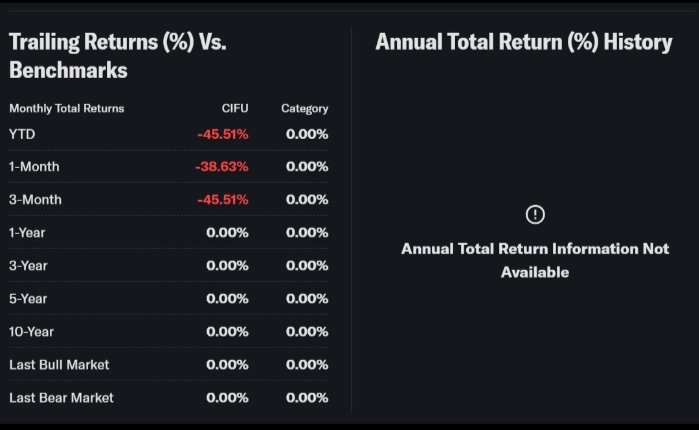Click the 3-Month row label

point(35,200)
